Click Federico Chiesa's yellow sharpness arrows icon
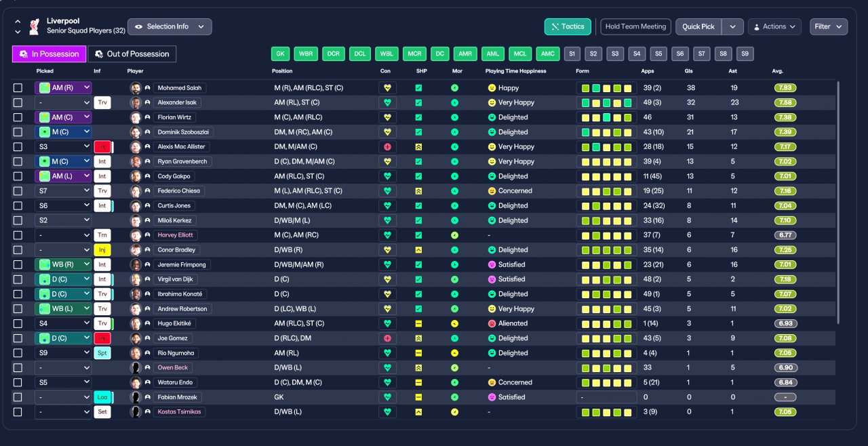The height and width of the screenshot is (446, 868). 418,191
